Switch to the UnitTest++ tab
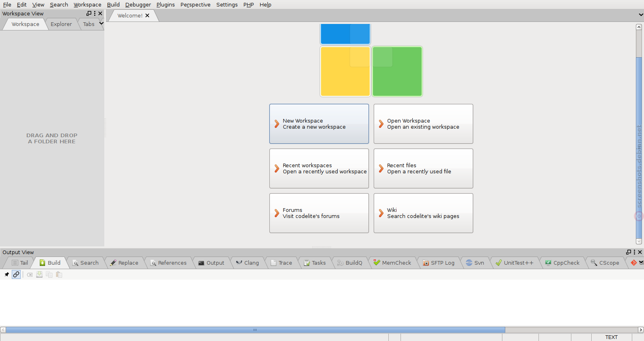644x341 pixels. coord(515,263)
